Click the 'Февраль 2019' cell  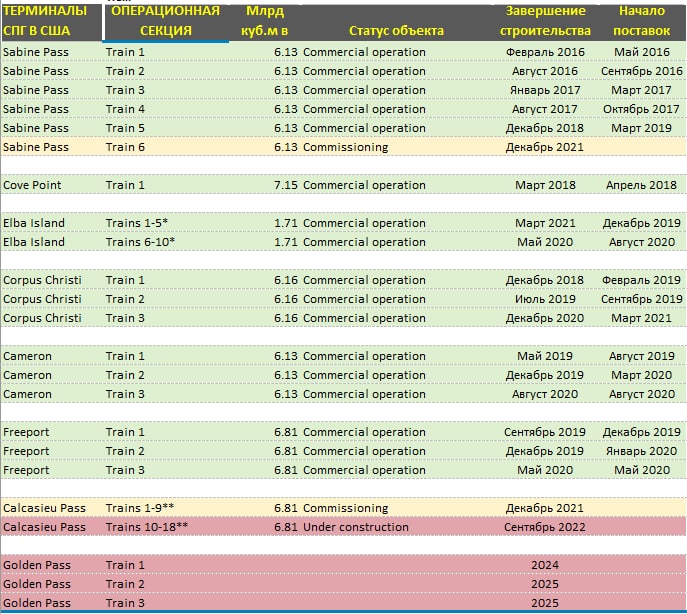coord(641,280)
